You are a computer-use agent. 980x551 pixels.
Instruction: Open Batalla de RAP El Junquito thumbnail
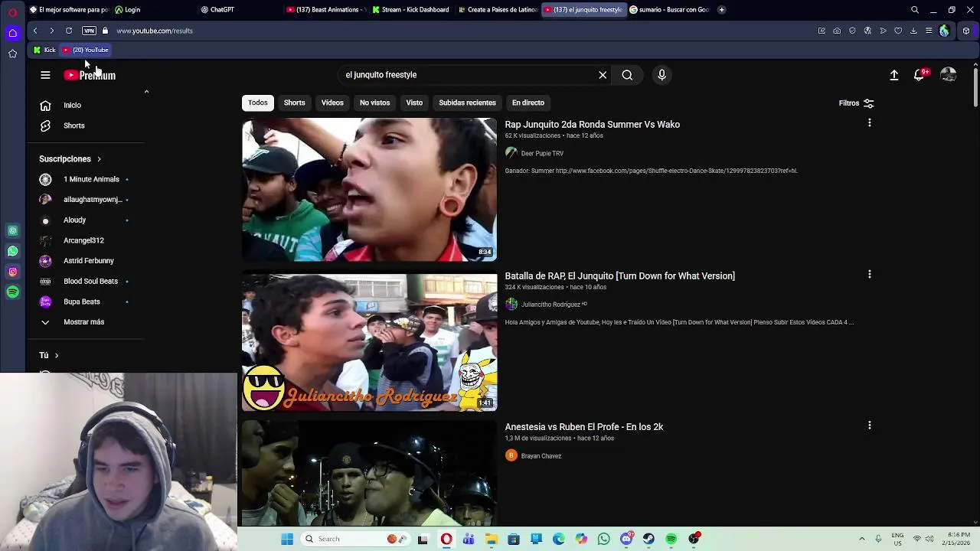click(x=369, y=341)
